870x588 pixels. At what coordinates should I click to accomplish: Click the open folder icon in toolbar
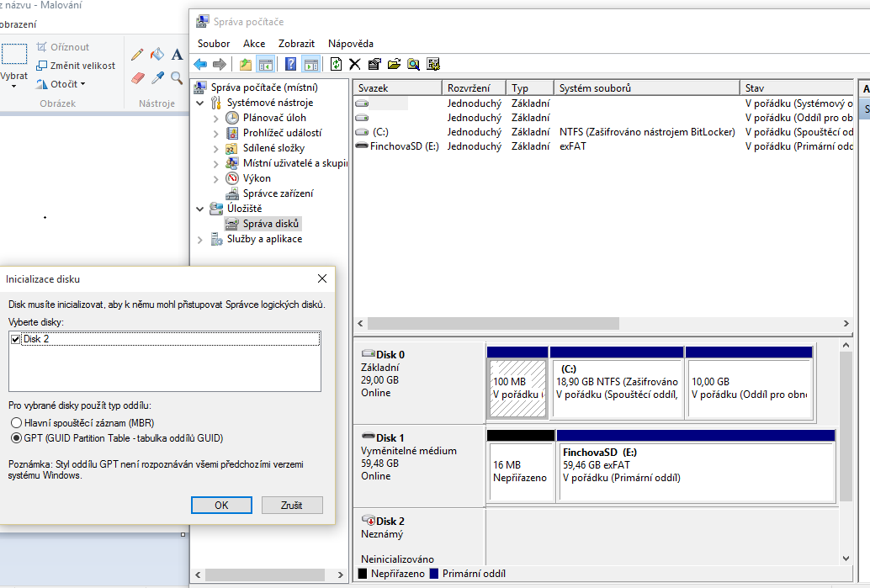[394, 64]
